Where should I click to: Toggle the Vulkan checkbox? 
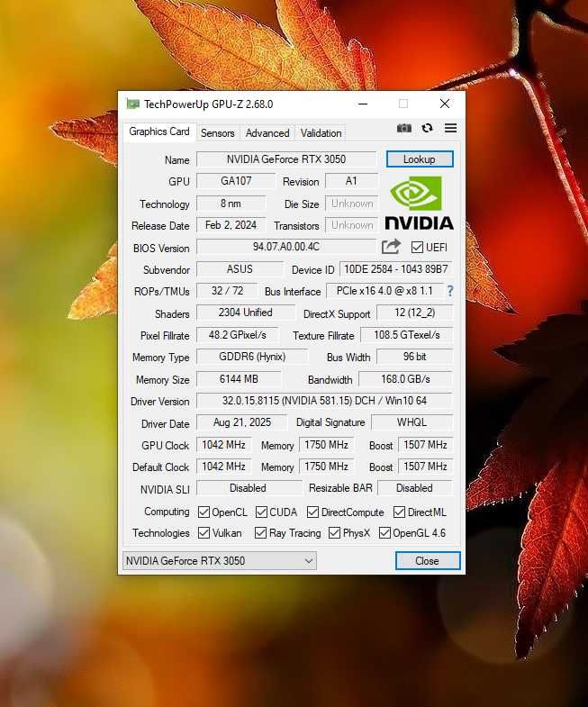coord(204,532)
